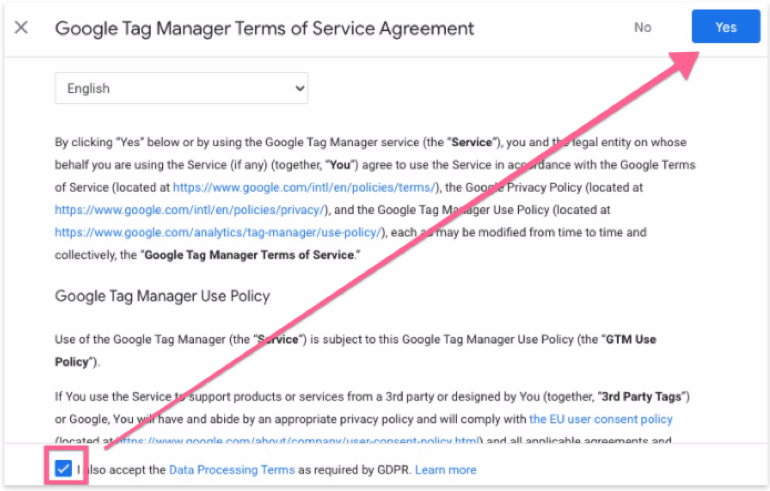Click the Learn more link
Image resolution: width=770 pixels, height=491 pixels.
coord(446,469)
